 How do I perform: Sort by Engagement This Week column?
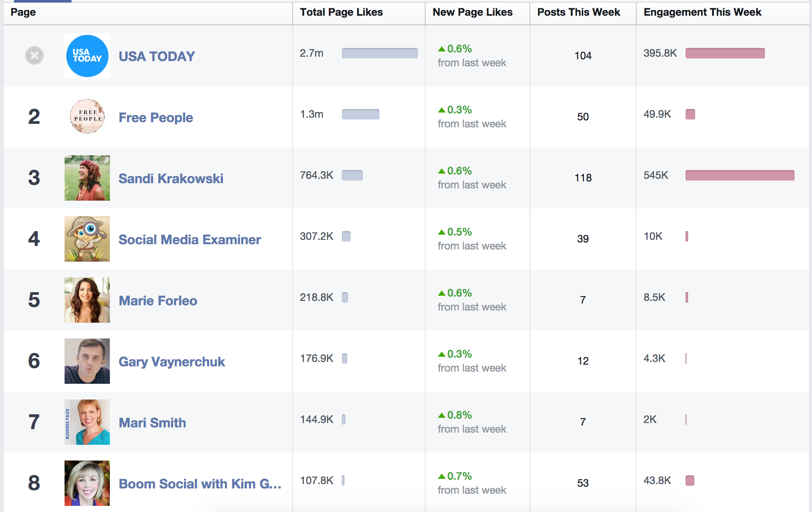pos(702,12)
